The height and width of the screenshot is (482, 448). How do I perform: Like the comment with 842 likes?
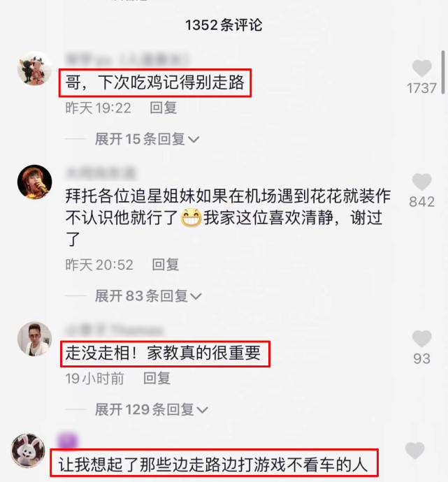pyautogui.click(x=421, y=182)
